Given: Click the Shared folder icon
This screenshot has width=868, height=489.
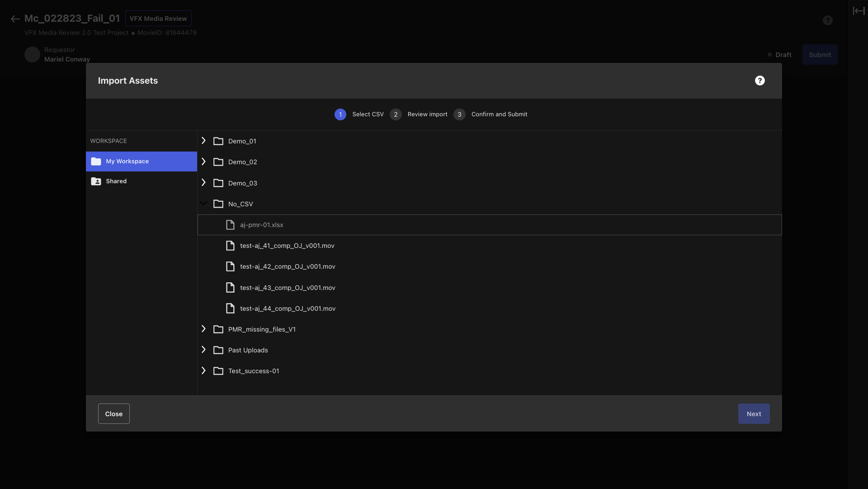Looking at the screenshot, I should point(96,181).
